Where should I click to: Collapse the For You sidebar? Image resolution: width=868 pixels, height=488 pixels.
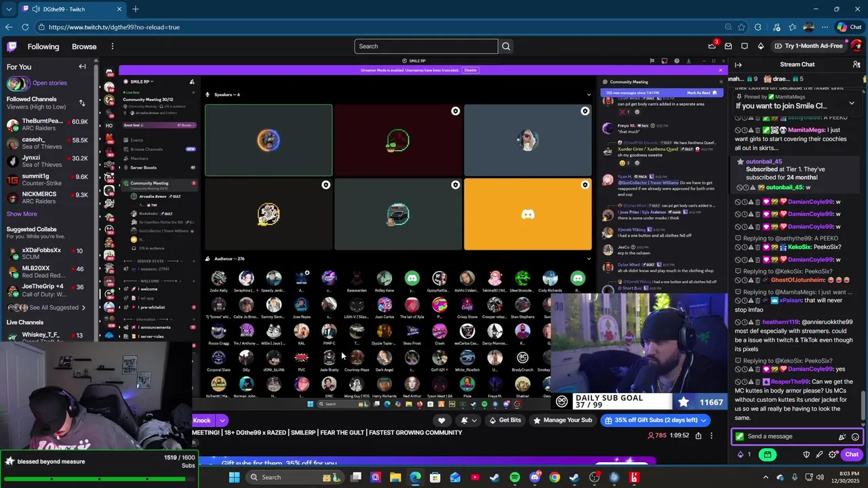tap(82, 66)
